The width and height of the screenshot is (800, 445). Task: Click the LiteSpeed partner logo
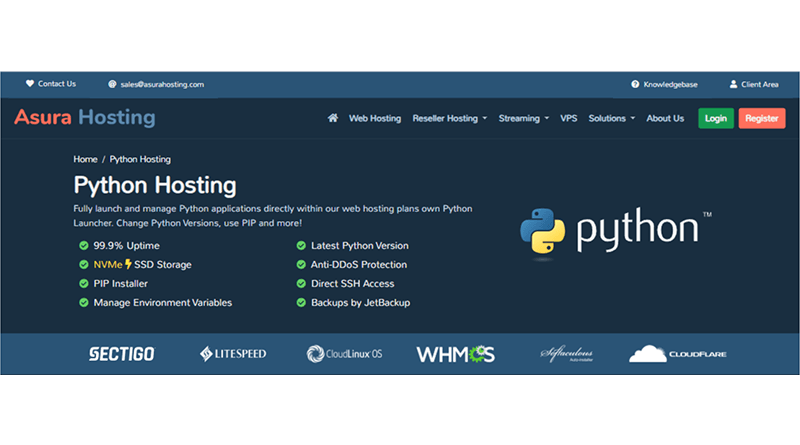(233, 354)
